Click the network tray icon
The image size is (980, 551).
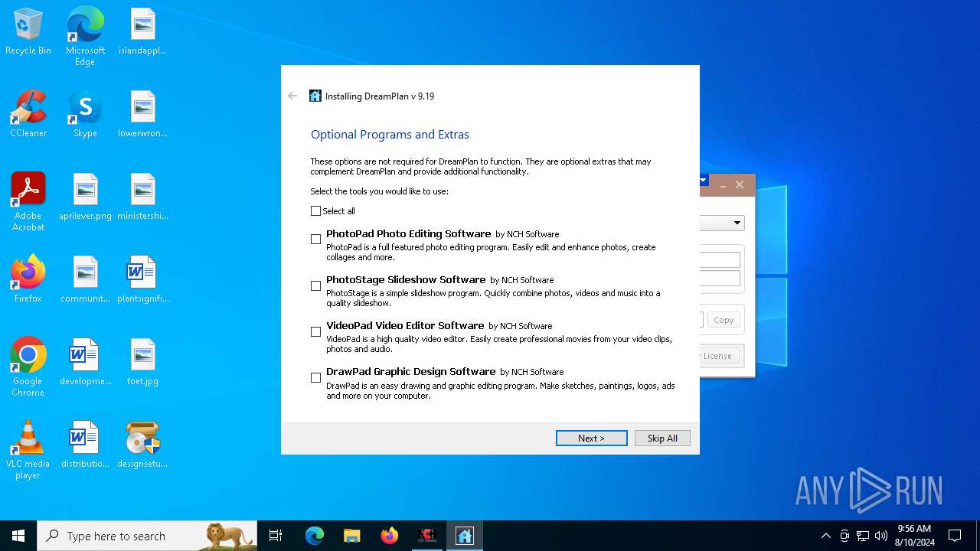(863, 536)
